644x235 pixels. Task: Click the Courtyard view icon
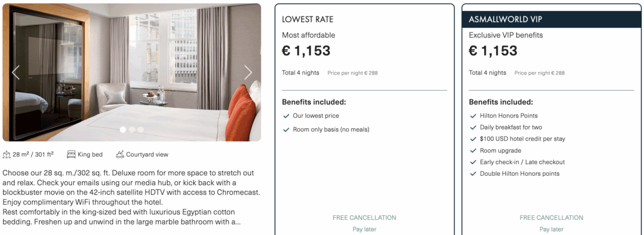click(x=120, y=155)
